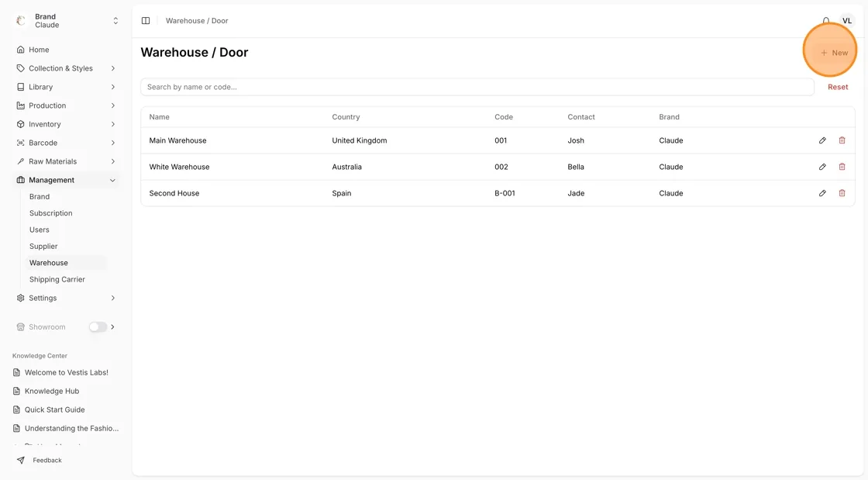The height and width of the screenshot is (480, 868).
Task: Click the Code column header
Action: [504, 117]
